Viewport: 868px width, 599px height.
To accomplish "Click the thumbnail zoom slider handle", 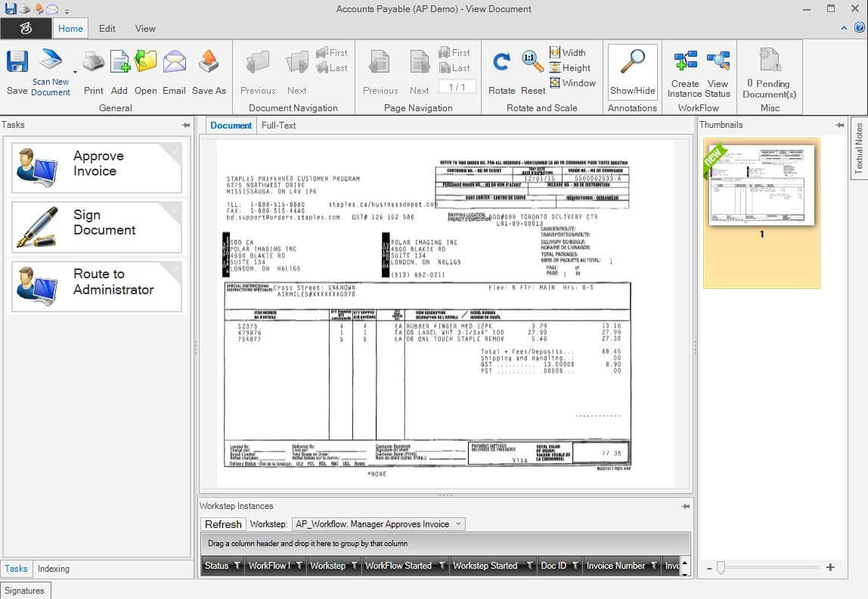I will point(721,567).
